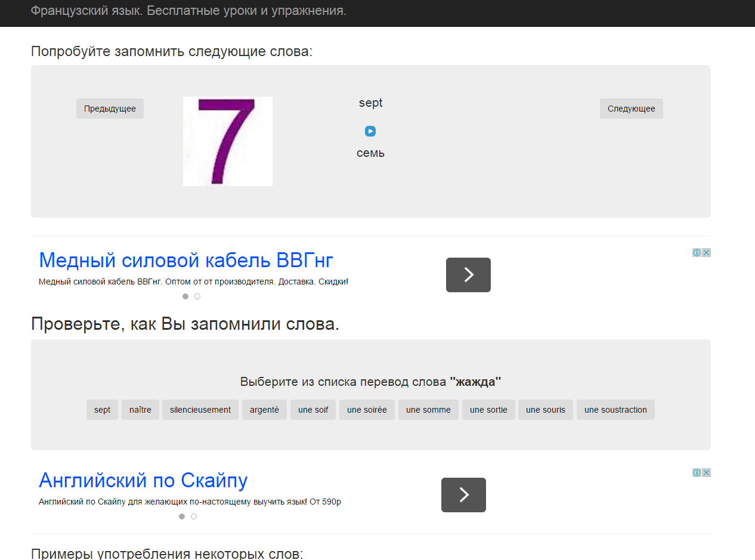This screenshot has height=560, width=755.
Task: Close the English by Skype advertisement
Action: pos(706,473)
